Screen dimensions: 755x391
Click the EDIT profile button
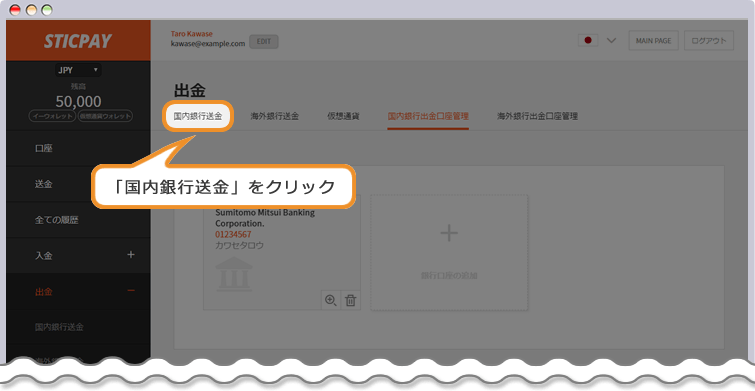(263, 42)
